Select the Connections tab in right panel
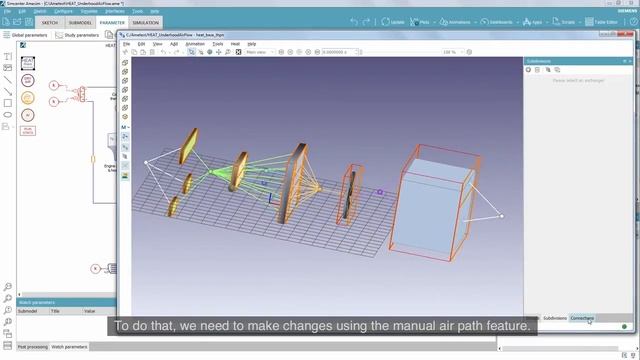 pyautogui.click(x=582, y=318)
